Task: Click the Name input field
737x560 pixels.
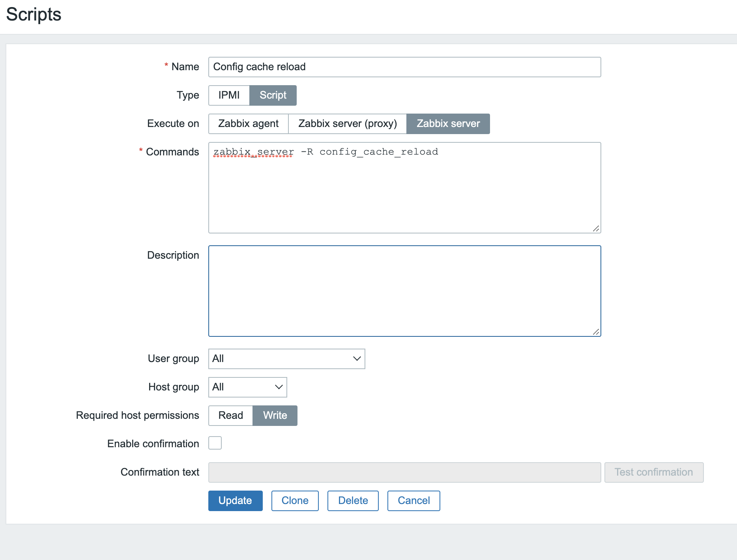Action: (404, 67)
